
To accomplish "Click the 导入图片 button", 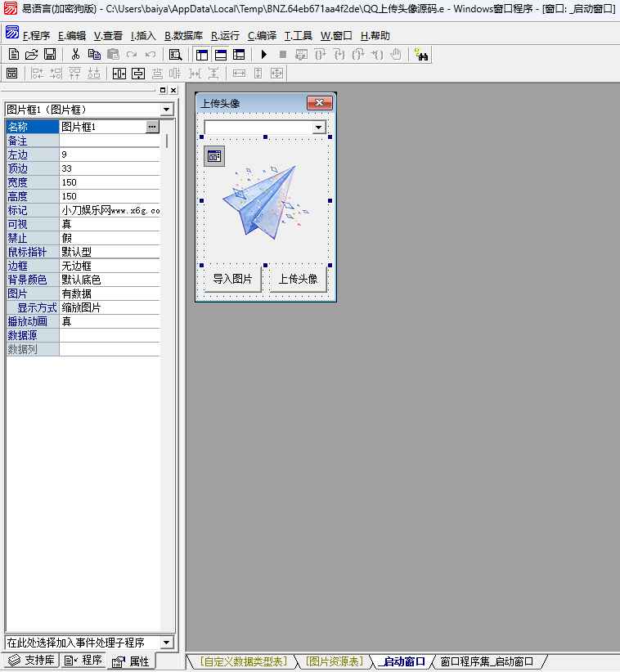I will (x=232, y=279).
